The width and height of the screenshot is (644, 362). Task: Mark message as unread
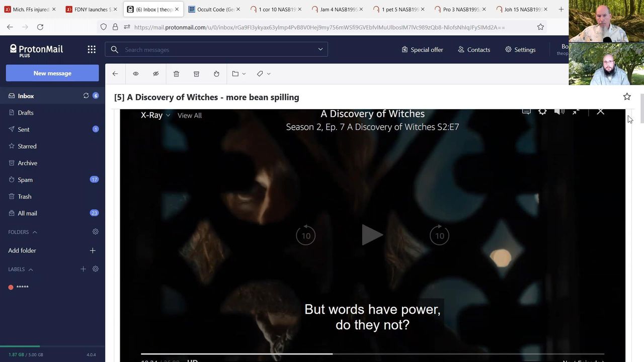click(156, 74)
